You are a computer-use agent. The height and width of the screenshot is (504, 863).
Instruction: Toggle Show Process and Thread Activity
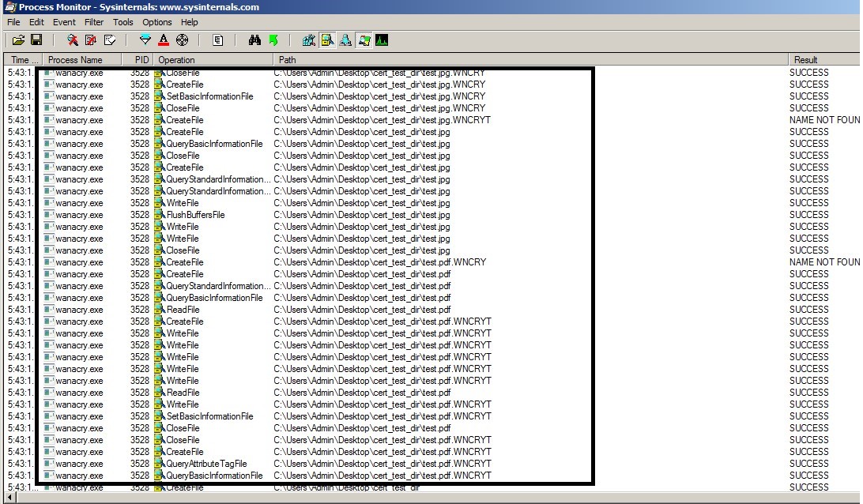coord(364,40)
